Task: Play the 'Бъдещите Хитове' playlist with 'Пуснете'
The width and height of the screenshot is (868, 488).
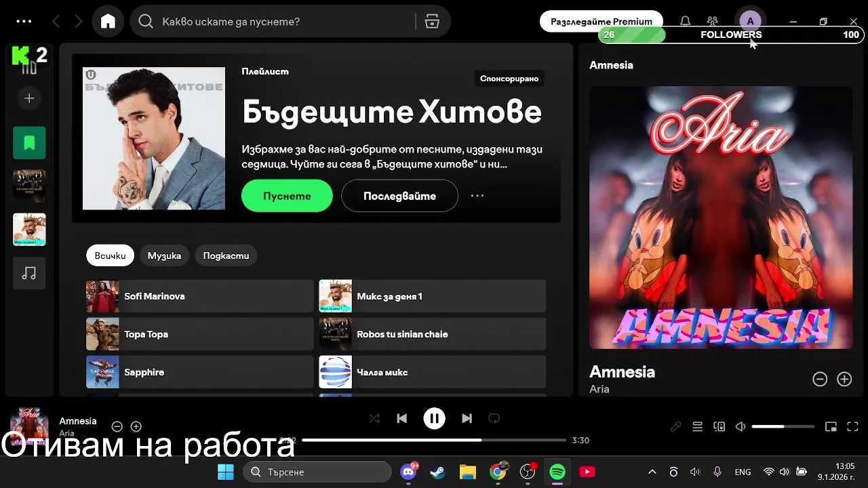Action: click(x=287, y=196)
